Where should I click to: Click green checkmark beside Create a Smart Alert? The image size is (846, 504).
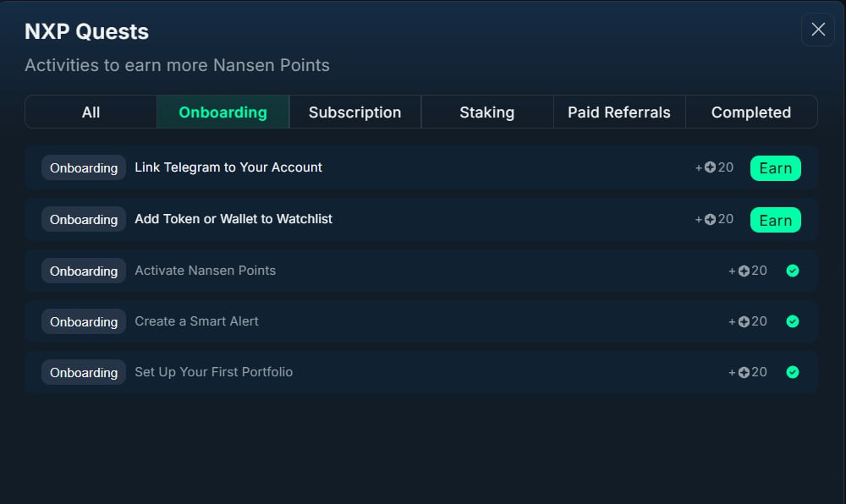(x=793, y=321)
